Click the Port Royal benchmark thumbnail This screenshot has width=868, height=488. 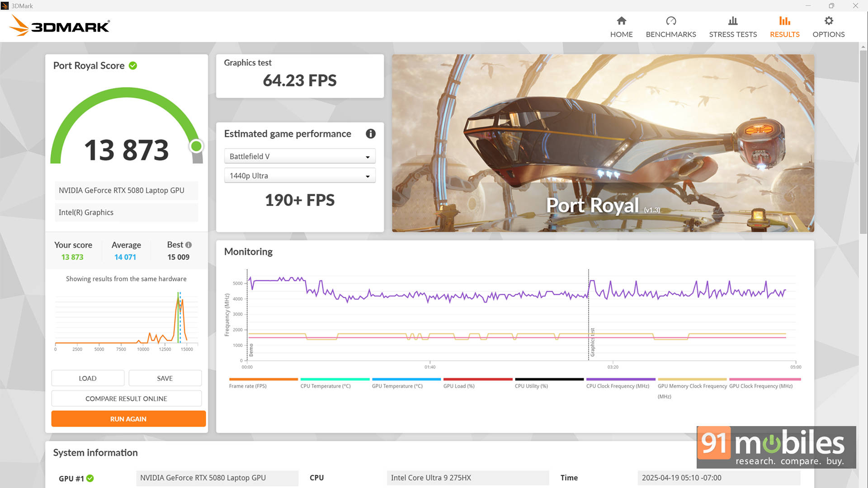click(603, 143)
